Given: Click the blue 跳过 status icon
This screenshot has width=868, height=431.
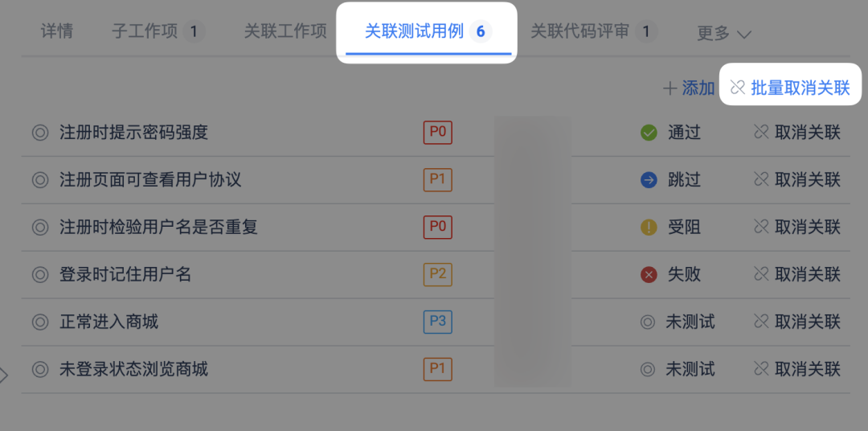Looking at the screenshot, I should click(649, 180).
